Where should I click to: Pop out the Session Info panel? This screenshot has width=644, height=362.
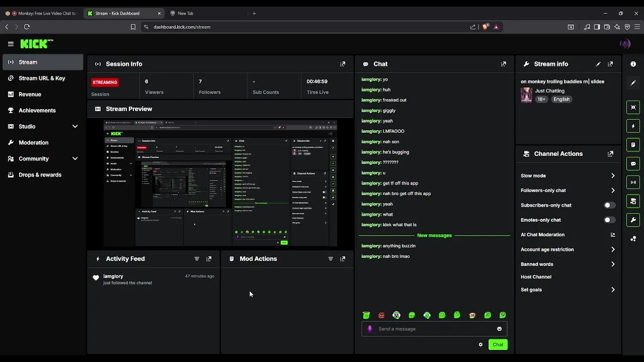coord(343,64)
